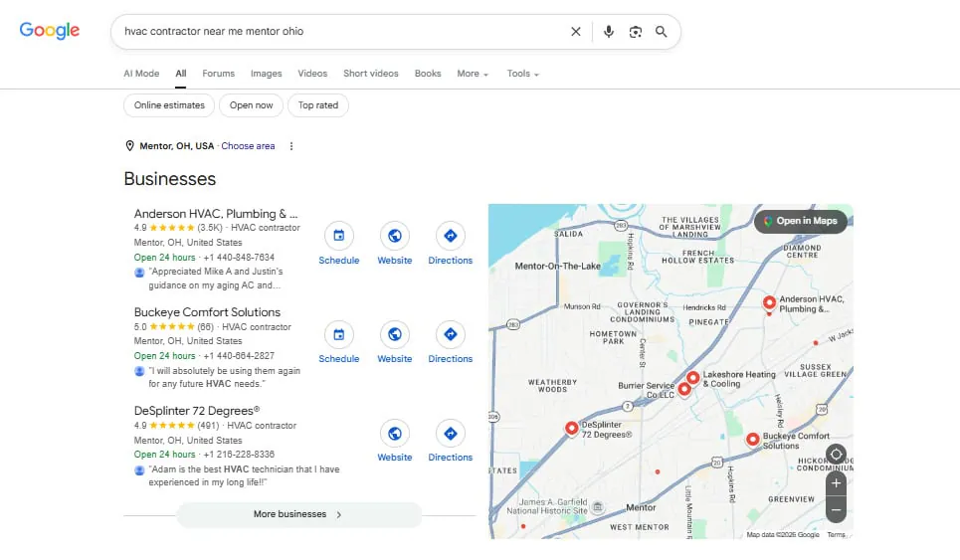Open Website icon for Anderson HVAC
The image size is (960, 560).
coord(394,236)
